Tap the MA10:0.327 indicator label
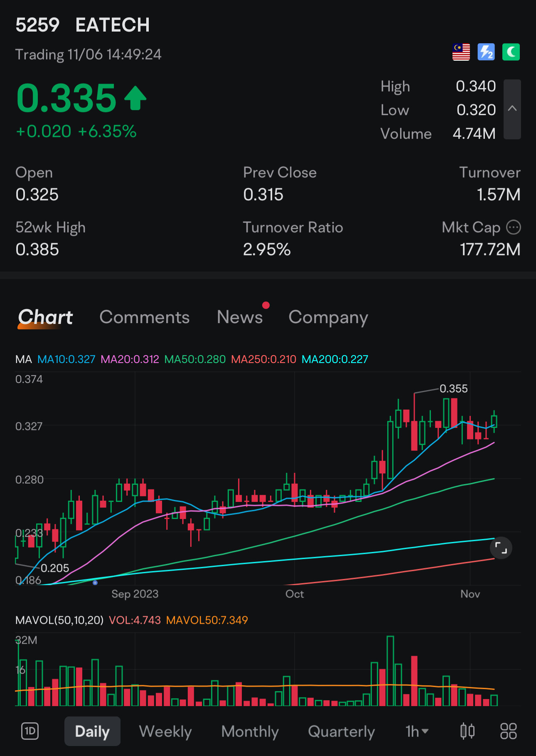The height and width of the screenshot is (756, 536). [66, 359]
